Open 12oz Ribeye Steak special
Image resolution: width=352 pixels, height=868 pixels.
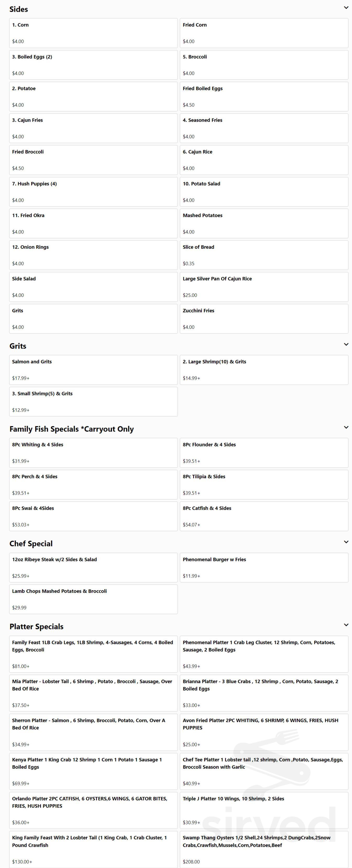coord(93,567)
